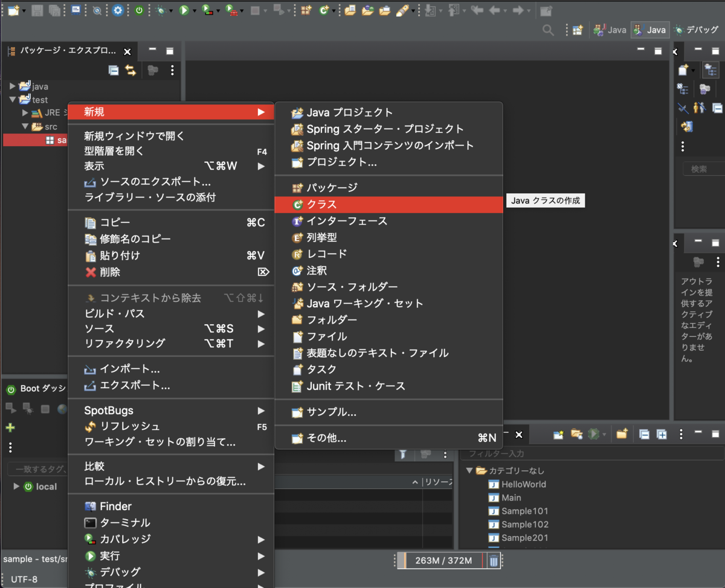Open Package Explorer view menu (three dots)
This screenshot has width=725, height=588.
click(x=172, y=71)
